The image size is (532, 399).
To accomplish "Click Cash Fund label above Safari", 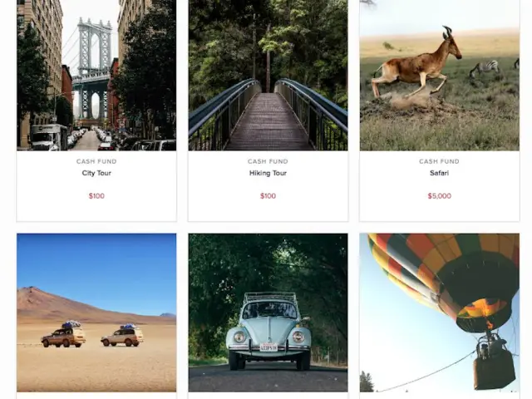I will [440, 161].
